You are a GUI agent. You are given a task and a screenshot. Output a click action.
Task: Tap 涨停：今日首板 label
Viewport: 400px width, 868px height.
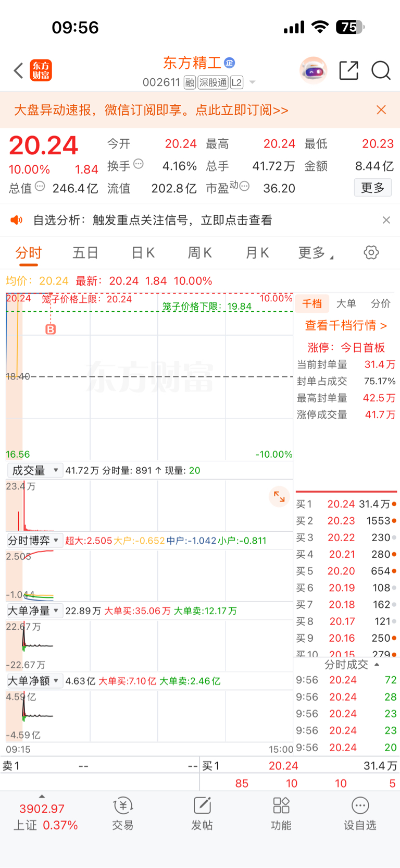(346, 348)
